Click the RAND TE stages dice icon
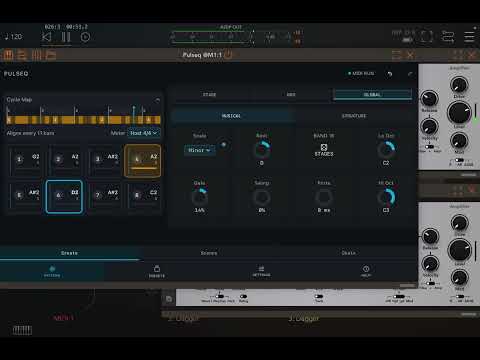This screenshot has height=360, width=480. (324, 147)
